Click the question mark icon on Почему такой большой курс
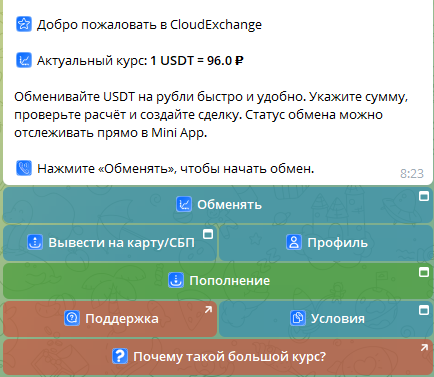 pyautogui.click(x=120, y=356)
